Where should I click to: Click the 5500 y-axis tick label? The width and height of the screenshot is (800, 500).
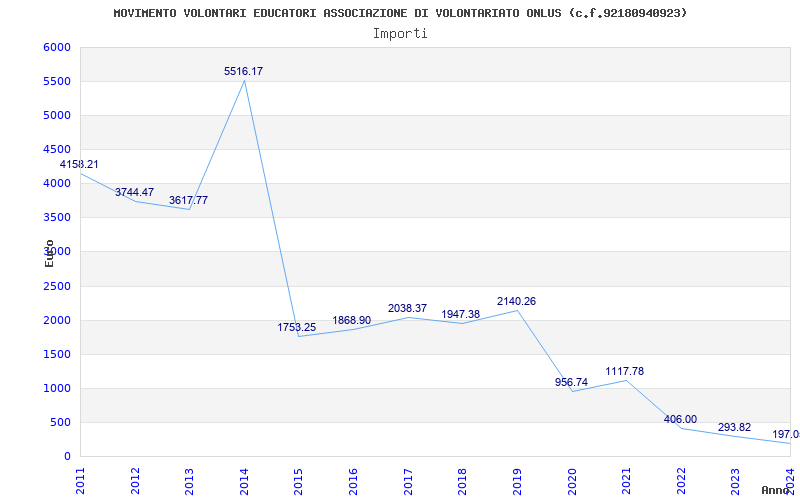coord(57,82)
